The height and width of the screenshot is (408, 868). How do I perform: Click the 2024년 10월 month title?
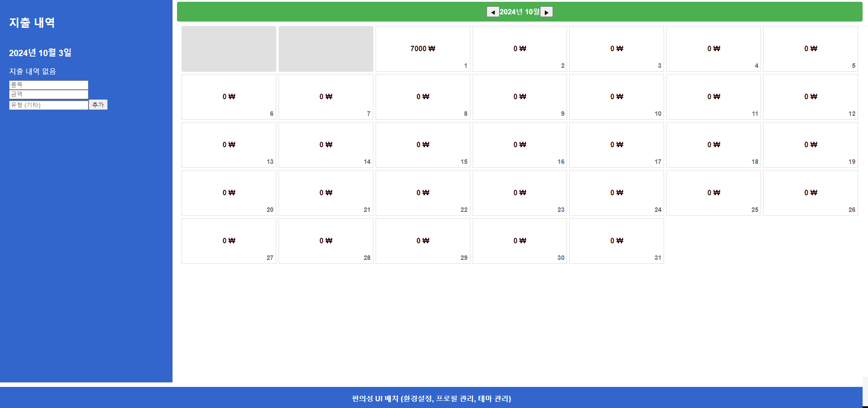pos(520,12)
